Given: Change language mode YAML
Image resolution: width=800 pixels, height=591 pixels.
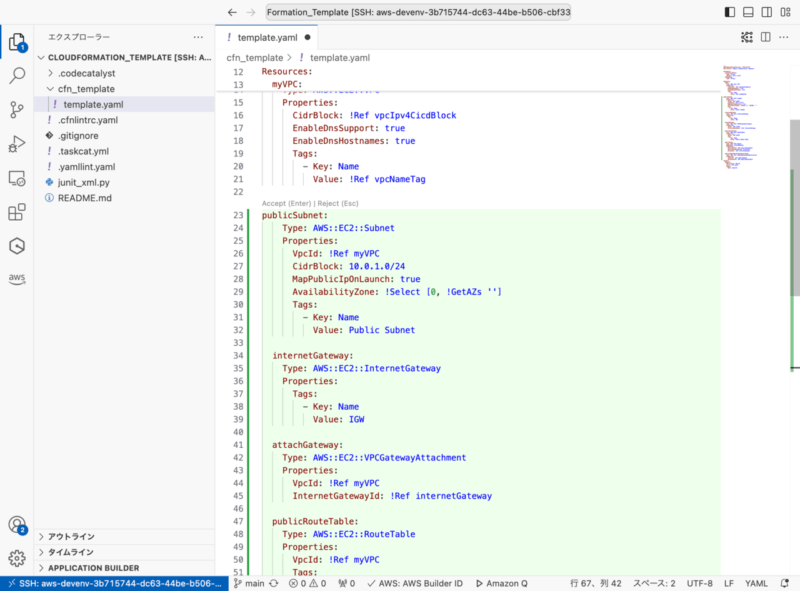Looking at the screenshot, I should 756,583.
